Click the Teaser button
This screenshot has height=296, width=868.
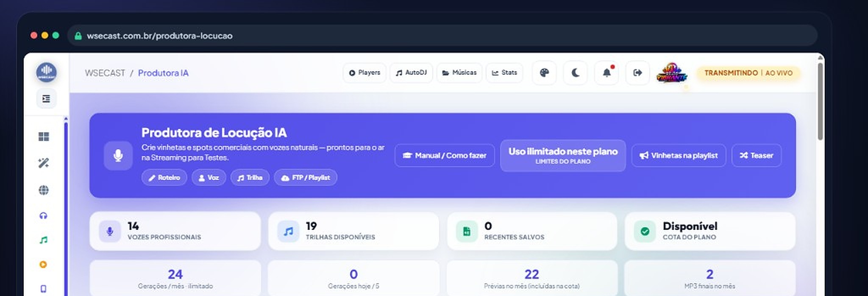click(757, 156)
